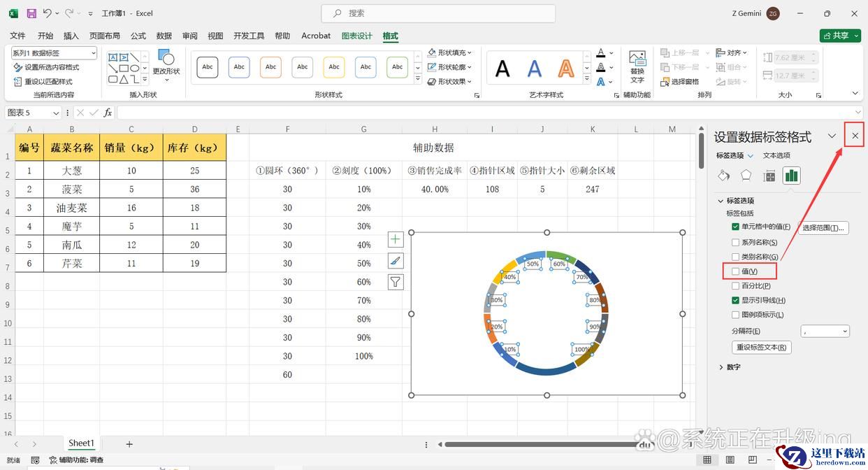Select the label options bar chart icon
The image size is (868, 470).
(x=791, y=176)
